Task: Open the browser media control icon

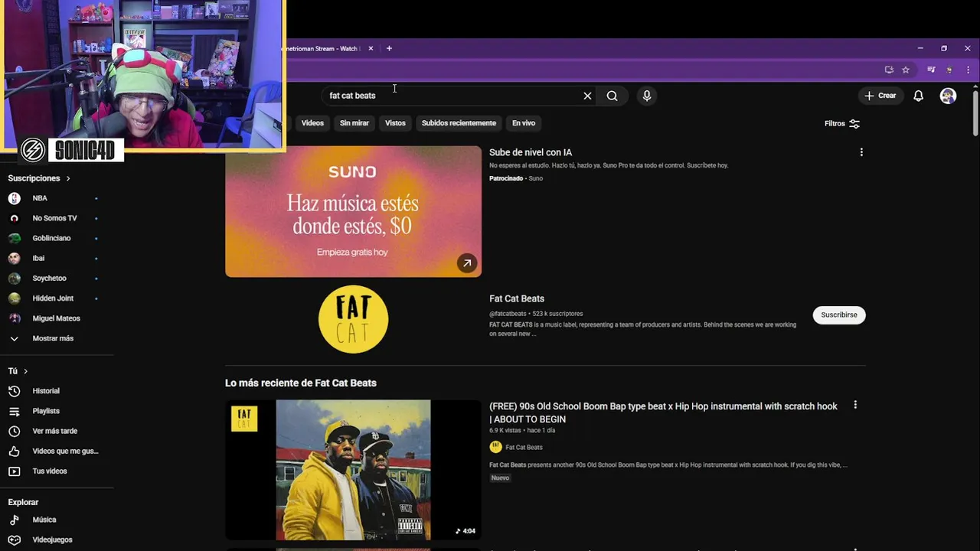Action: (931, 70)
